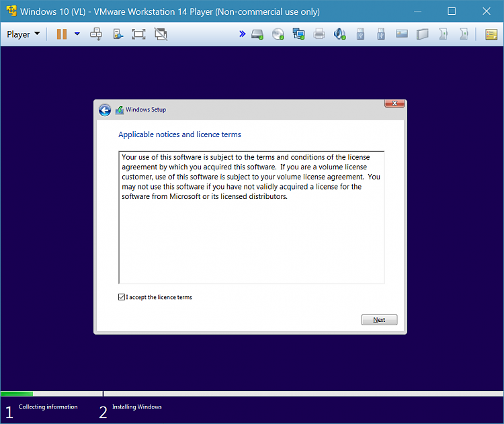Click the Next button
This screenshot has height=424, width=504.
[379, 320]
